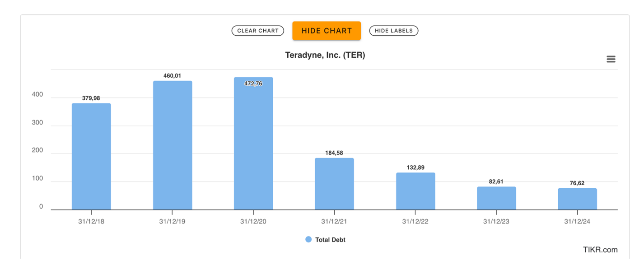Viewport: 644px width, 279px height.
Task: Click the 31/12/24 axis label
Action: (x=577, y=221)
